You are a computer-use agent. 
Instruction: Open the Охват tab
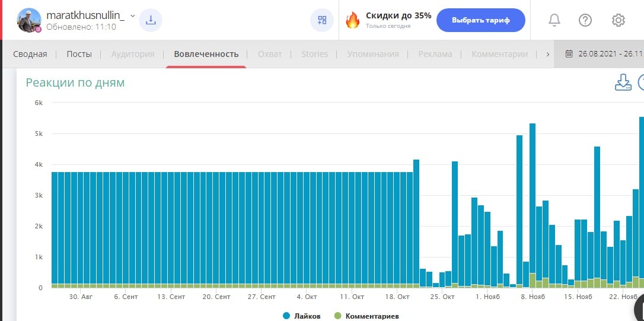[270, 54]
